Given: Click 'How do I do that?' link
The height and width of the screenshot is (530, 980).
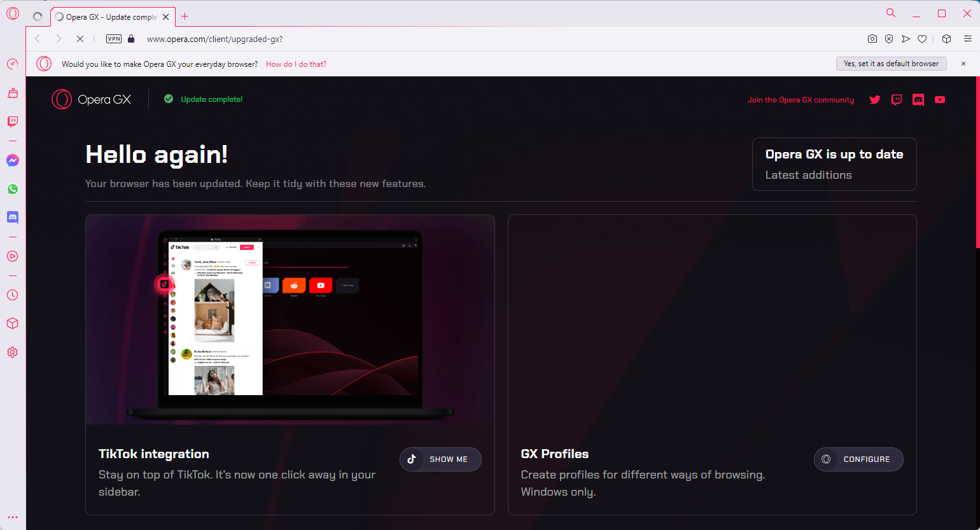Looking at the screenshot, I should tap(296, 64).
